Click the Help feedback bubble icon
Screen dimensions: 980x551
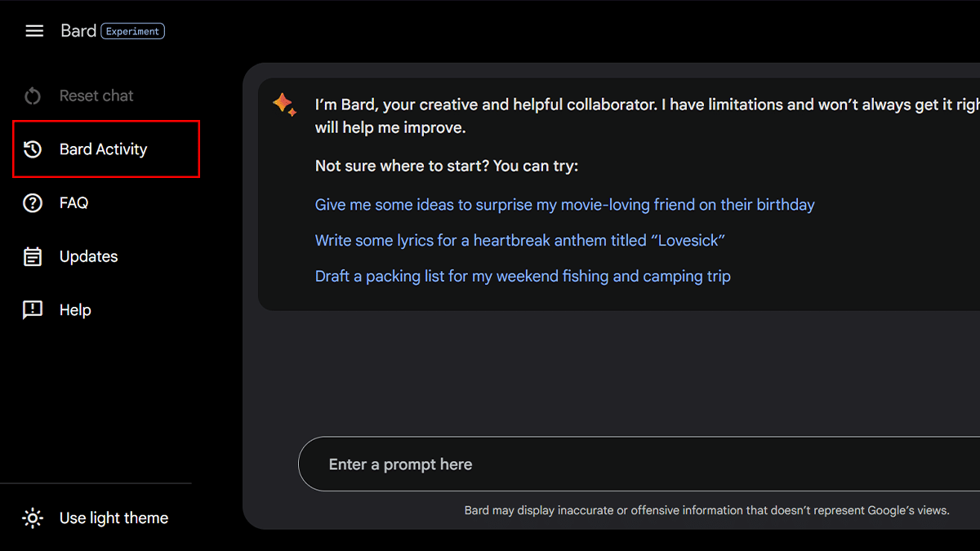(x=33, y=310)
